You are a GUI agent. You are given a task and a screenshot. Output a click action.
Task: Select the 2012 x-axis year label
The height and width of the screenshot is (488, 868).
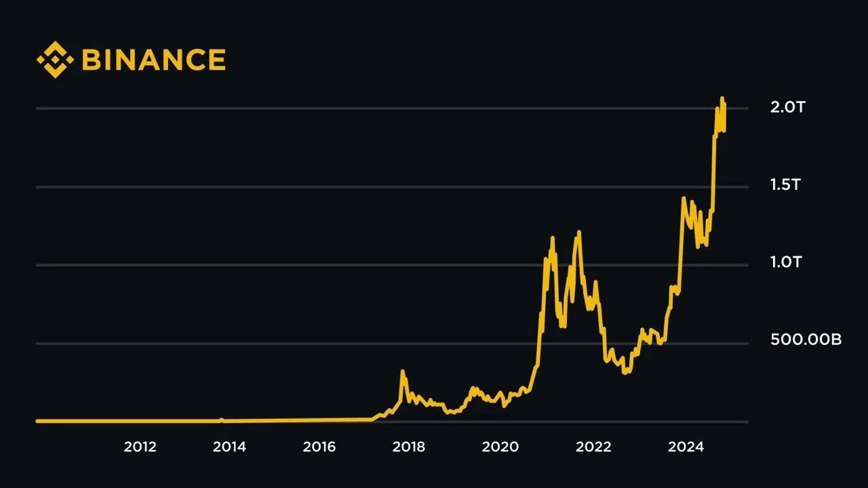(140, 447)
